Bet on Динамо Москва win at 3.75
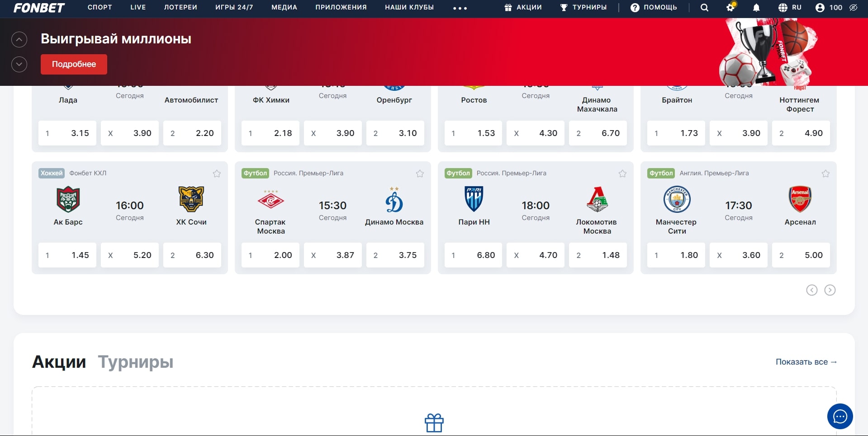This screenshot has width=868, height=436. click(395, 255)
